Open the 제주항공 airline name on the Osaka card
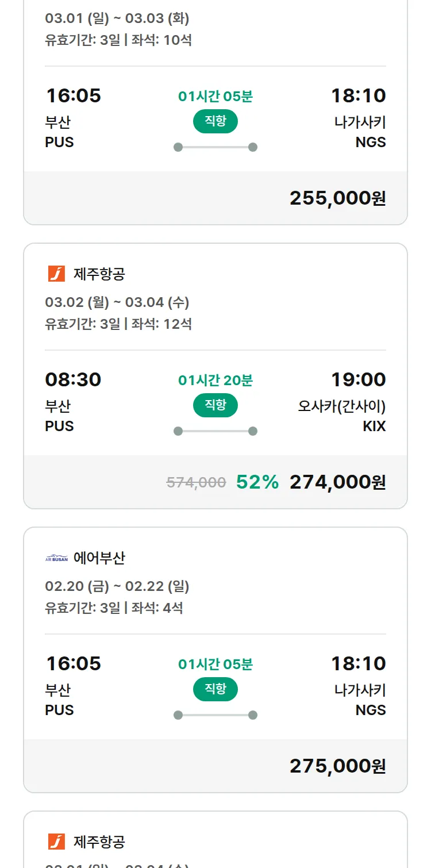Screen dimensions: 431x868 coord(99,274)
